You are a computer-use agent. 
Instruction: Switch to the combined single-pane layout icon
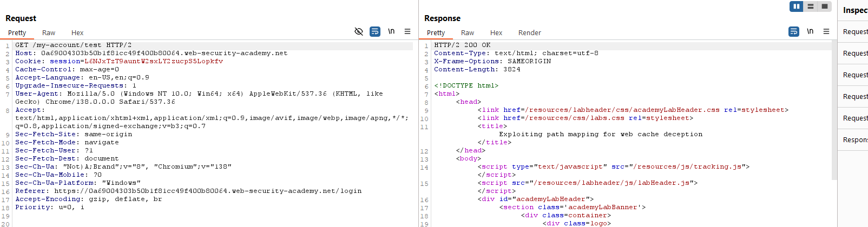click(825, 6)
